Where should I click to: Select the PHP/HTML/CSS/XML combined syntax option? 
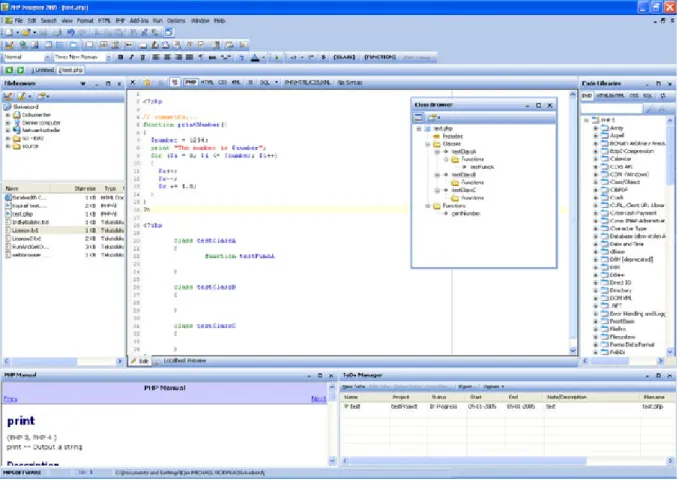click(307, 82)
